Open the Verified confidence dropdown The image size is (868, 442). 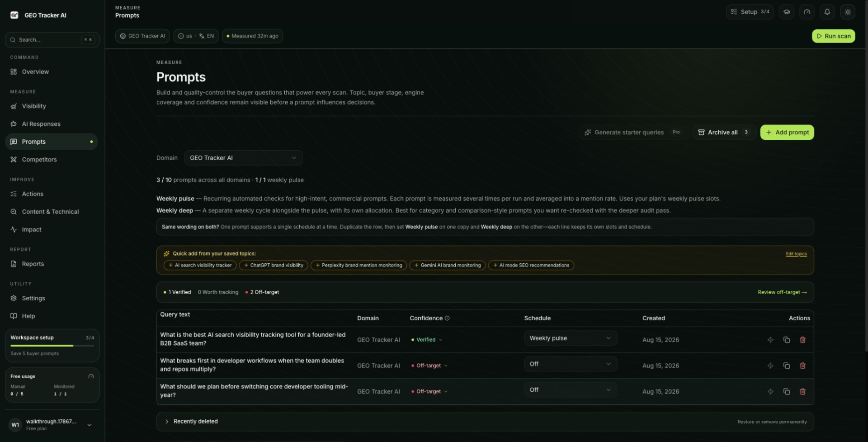point(427,340)
